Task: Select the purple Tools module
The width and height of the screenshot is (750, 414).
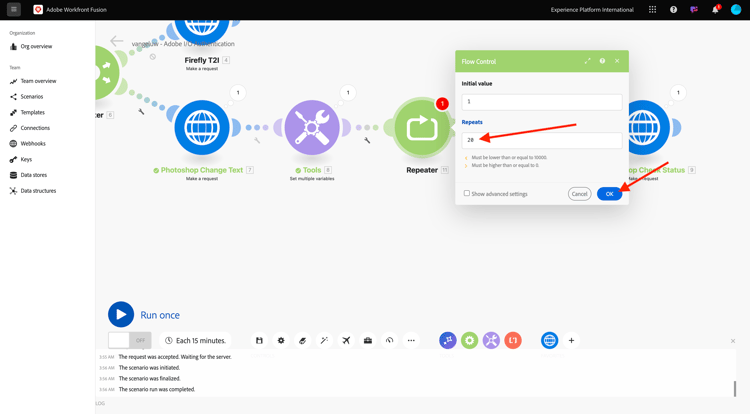Action: pos(312,128)
